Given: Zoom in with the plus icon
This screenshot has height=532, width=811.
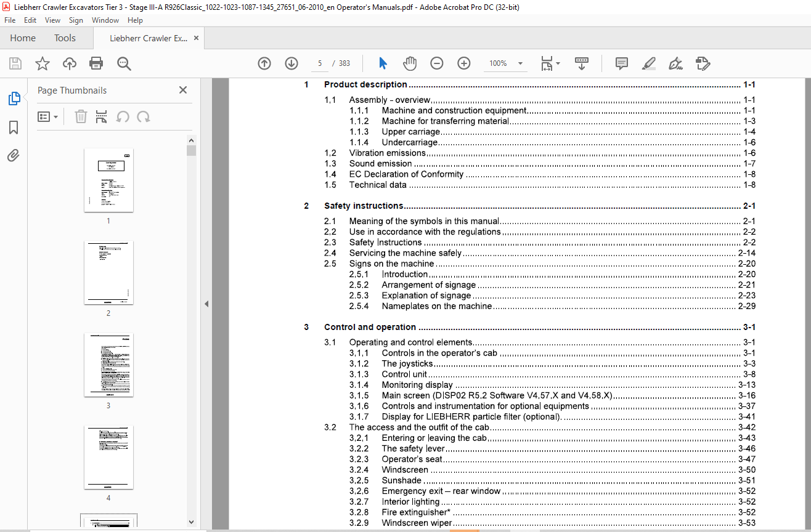Looking at the screenshot, I should point(464,63).
